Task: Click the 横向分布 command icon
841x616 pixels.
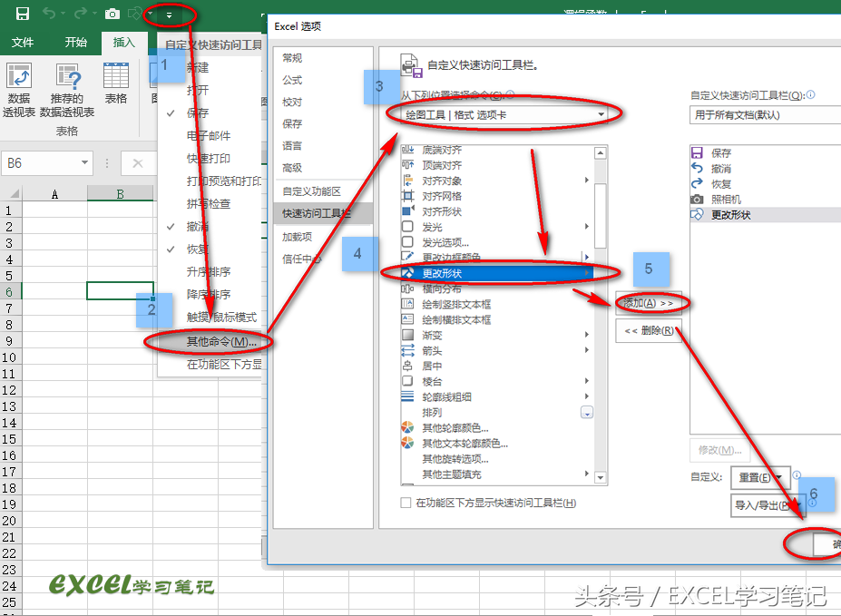Action: tap(407, 289)
